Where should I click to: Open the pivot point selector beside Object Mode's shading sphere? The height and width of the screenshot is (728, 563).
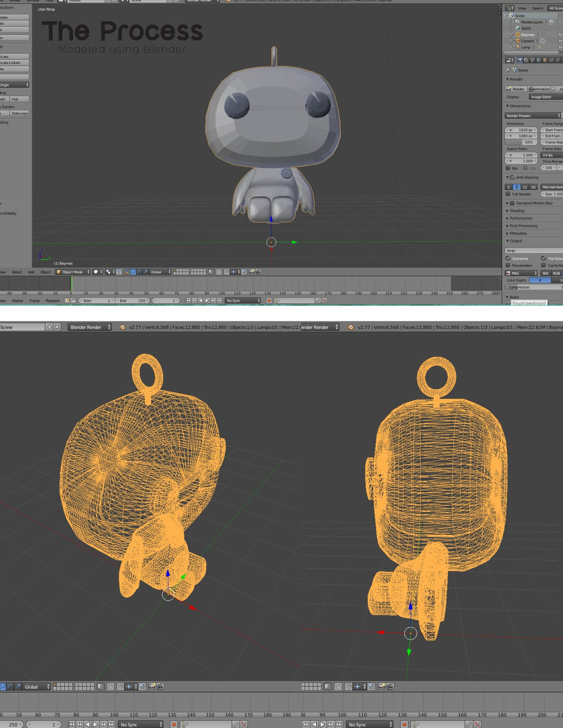[x=110, y=272]
